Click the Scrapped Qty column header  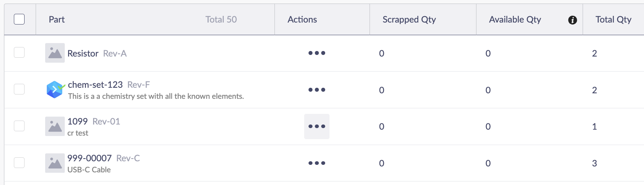coord(409,19)
